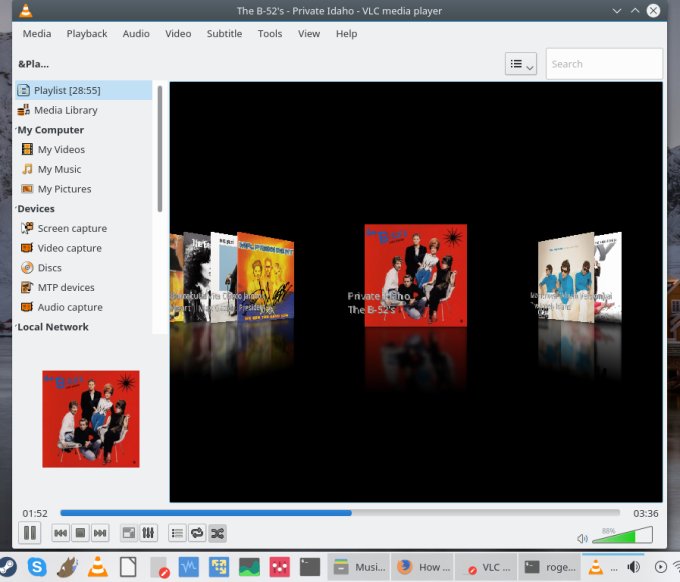The height and width of the screenshot is (582, 680).
Task: Stop playback with the stop button
Action: 80,533
